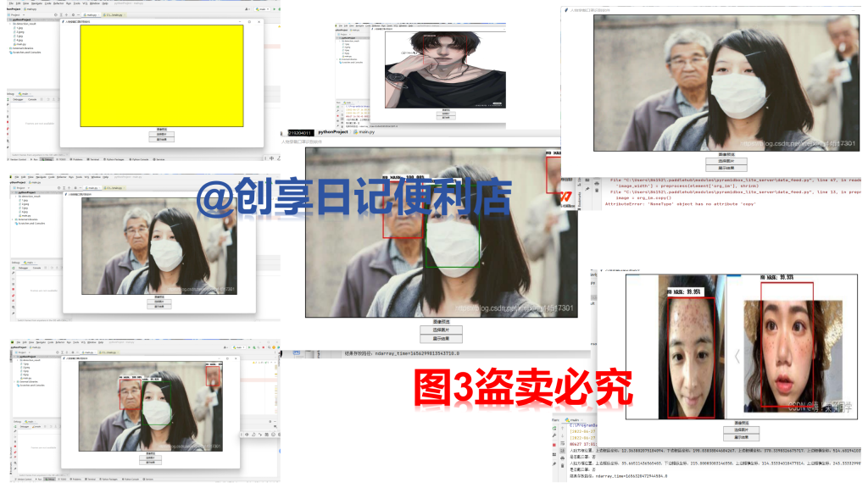
Task: Run the program with the green Run icon
Action: (x=275, y=9)
